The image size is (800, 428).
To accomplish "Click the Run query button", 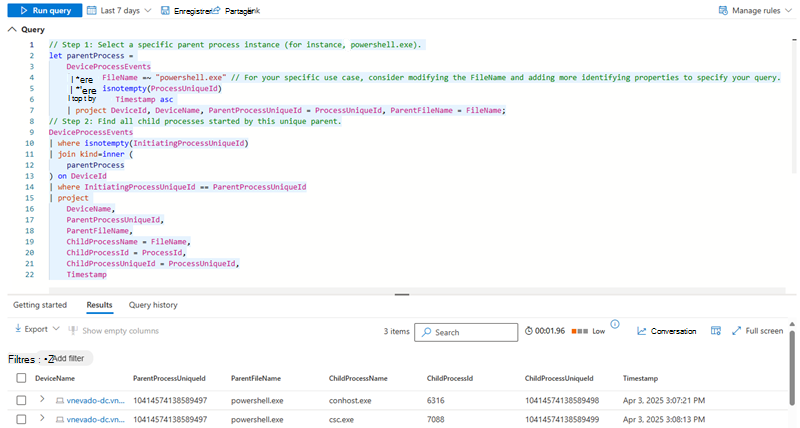I will coord(45,10).
